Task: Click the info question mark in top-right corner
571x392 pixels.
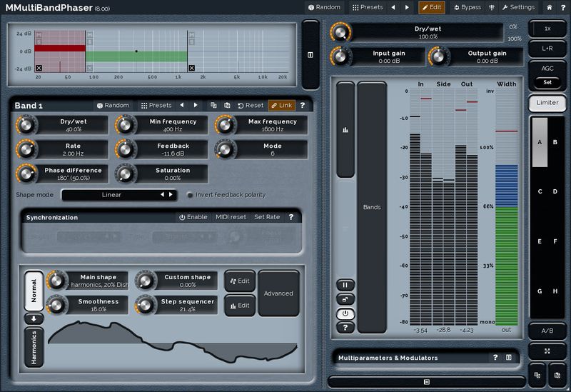Action: click(x=562, y=7)
